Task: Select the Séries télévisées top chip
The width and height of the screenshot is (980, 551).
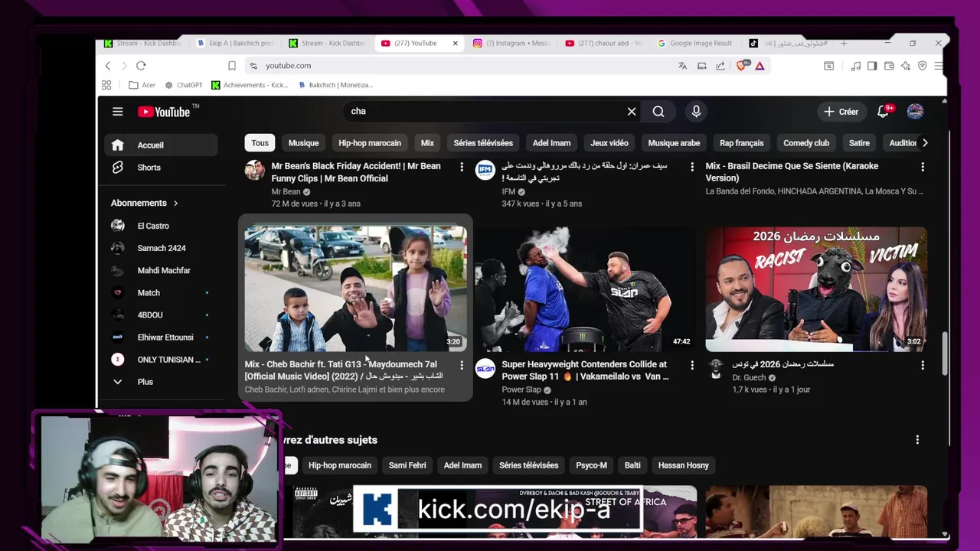Action: (483, 143)
